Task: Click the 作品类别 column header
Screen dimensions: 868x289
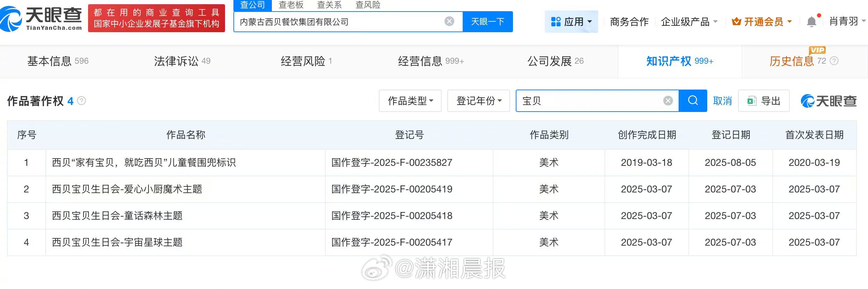Action: 549,135
